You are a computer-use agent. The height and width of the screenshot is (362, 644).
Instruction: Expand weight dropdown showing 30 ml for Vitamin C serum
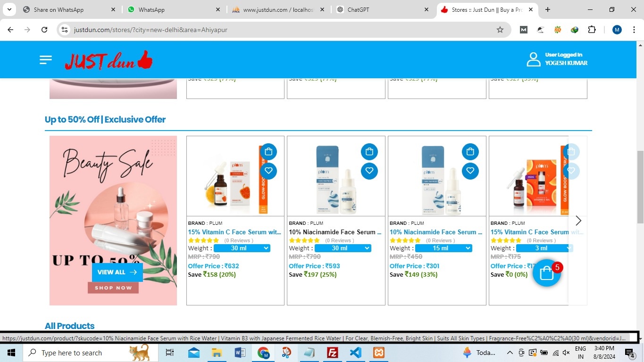pos(242,248)
